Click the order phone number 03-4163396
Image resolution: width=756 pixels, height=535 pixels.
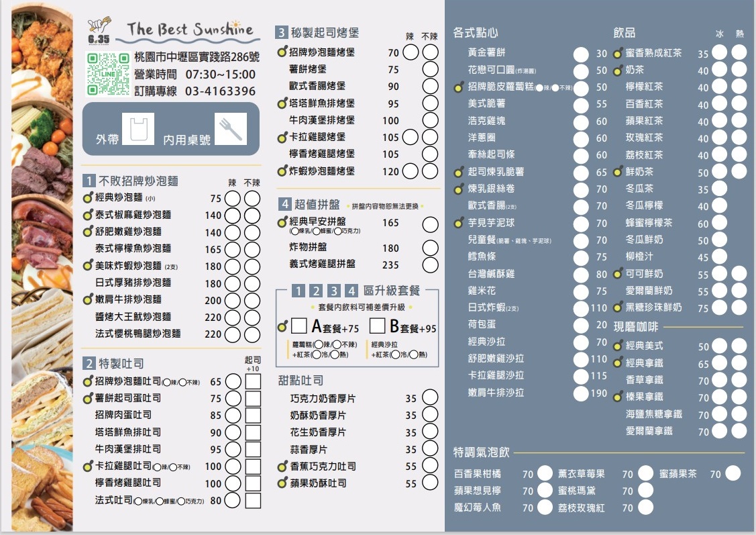pos(220,91)
